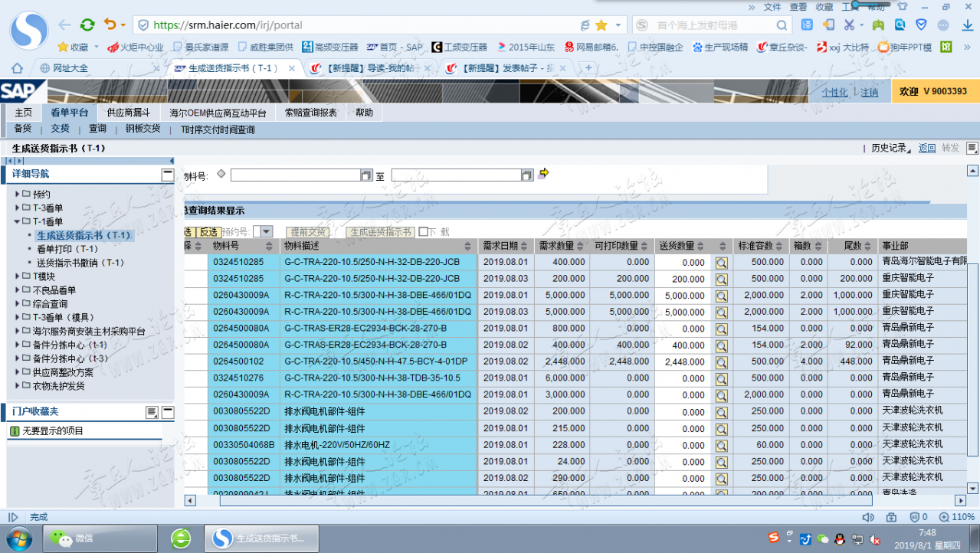Click magnifier icon in 0330504068B row
Screen dimensions: 980x553
point(721,445)
